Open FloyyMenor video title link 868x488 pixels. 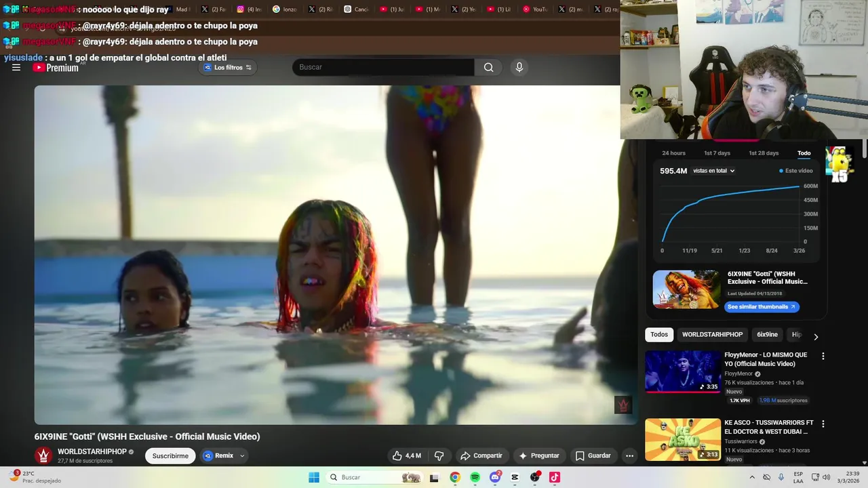click(x=766, y=359)
